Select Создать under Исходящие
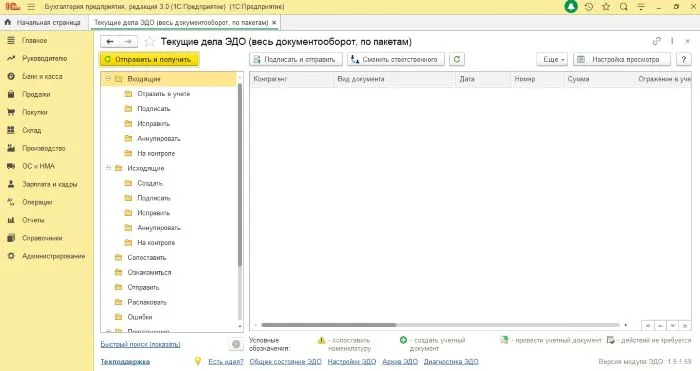Screen dimensions: 700x371 coord(150,183)
